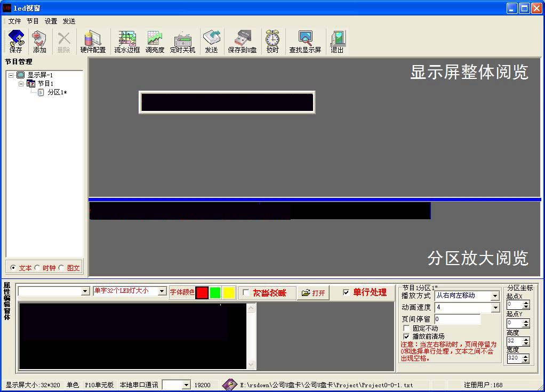Open the 单字32个LED灯大小 dropdown
This screenshot has width=545, height=392.
(x=162, y=291)
